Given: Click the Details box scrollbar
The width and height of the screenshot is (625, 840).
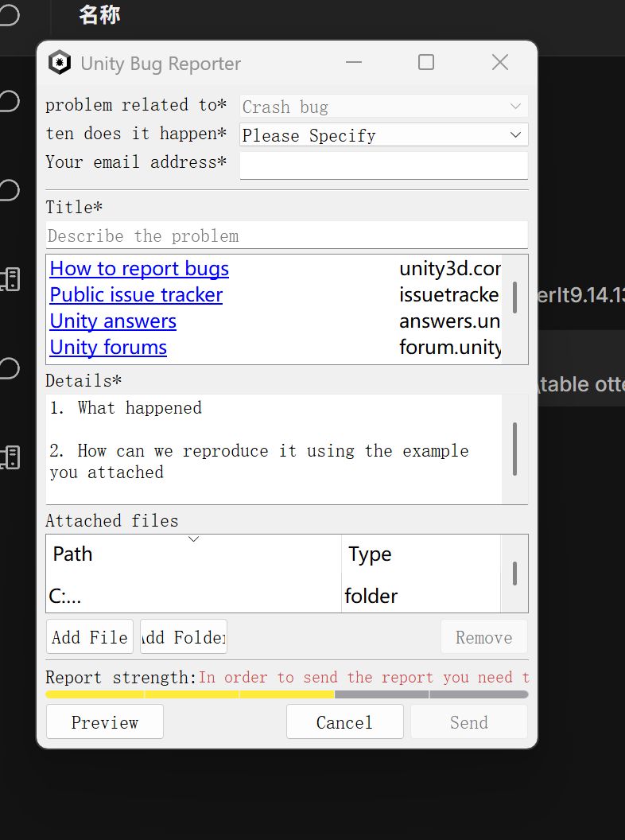Looking at the screenshot, I should point(514,449).
